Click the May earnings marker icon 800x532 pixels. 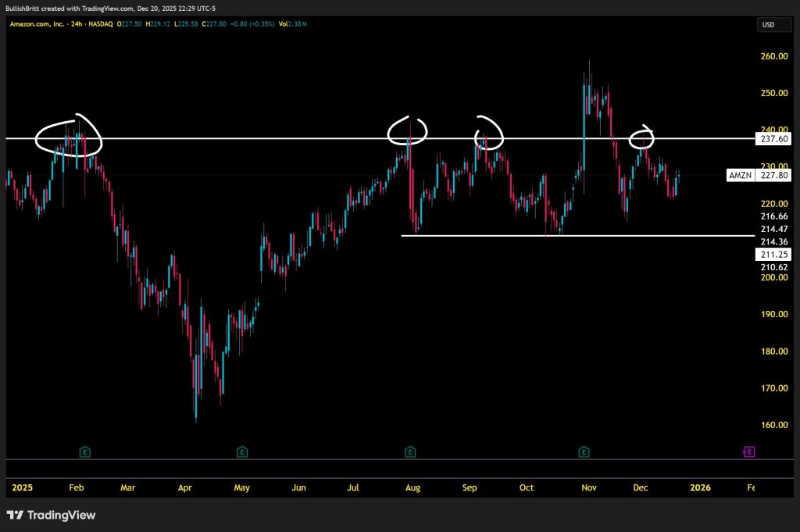242,452
